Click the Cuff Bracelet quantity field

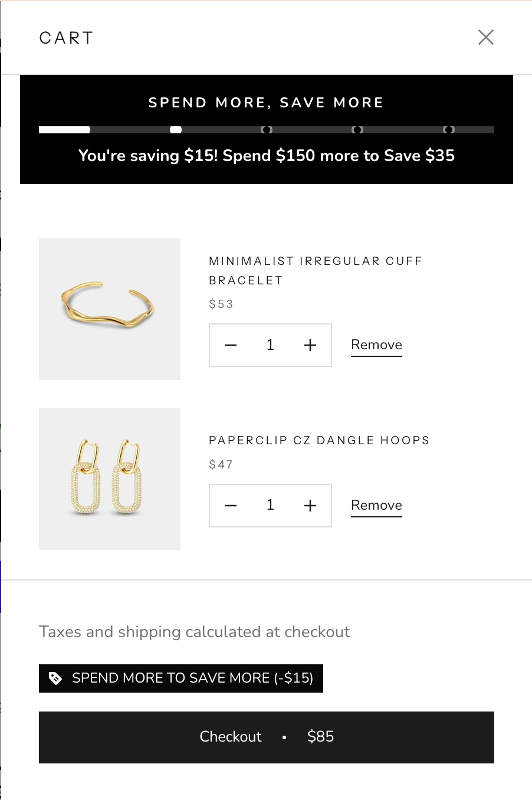(270, 345)
